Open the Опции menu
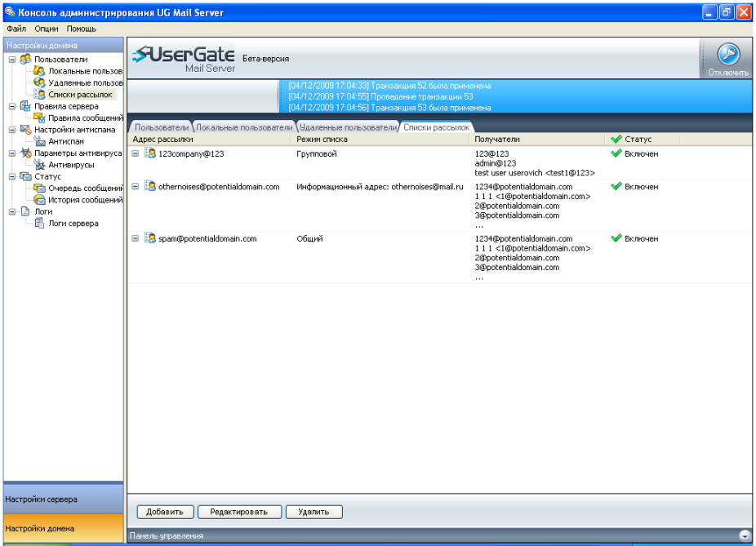 point(47,29)
